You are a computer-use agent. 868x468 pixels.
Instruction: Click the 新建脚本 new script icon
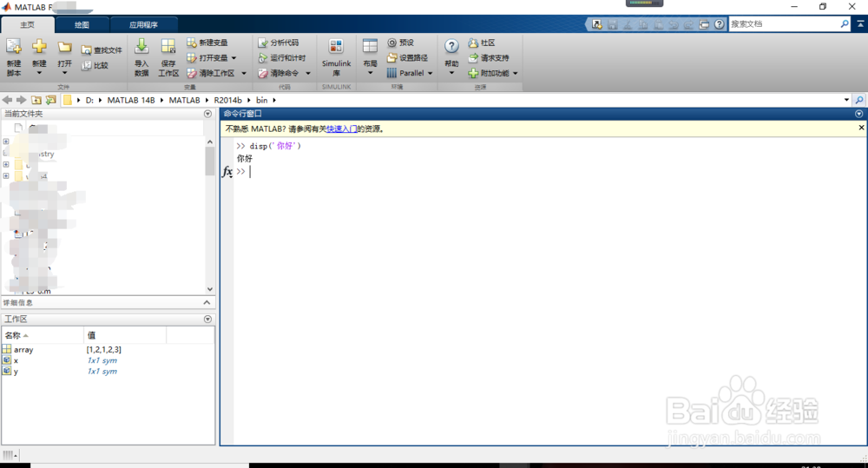(x=14, y=47)
